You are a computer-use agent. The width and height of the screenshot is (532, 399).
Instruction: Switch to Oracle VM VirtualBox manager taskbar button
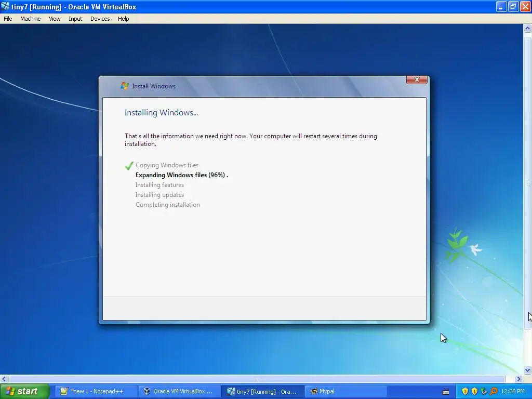179,392
